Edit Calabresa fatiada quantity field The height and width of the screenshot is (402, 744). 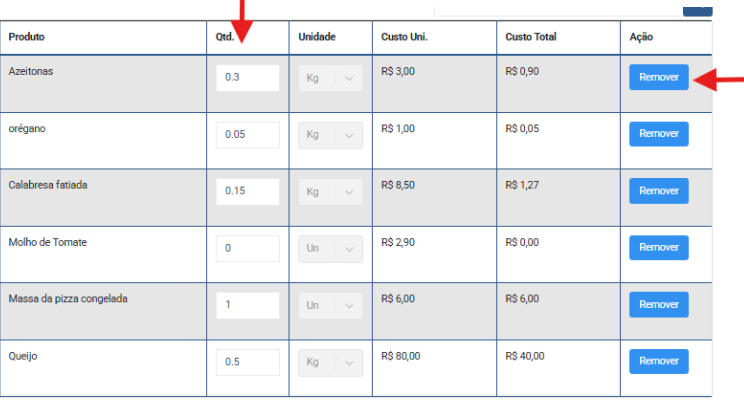[x=247, y=191]
